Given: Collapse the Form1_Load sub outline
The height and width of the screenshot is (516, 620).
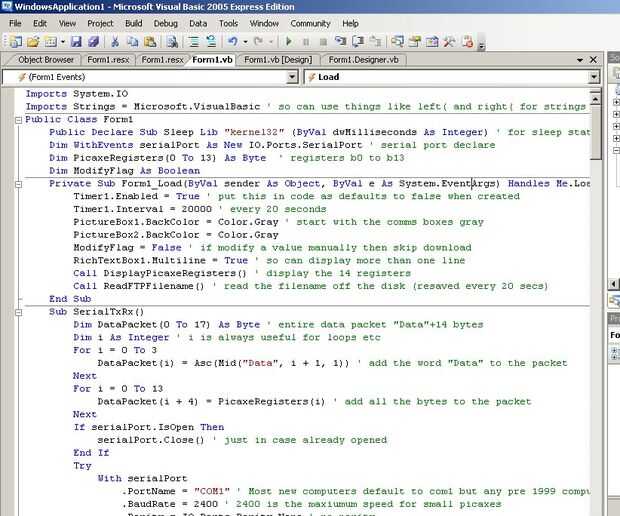Looking at the screenshot, I should click(x=18, y=184).
